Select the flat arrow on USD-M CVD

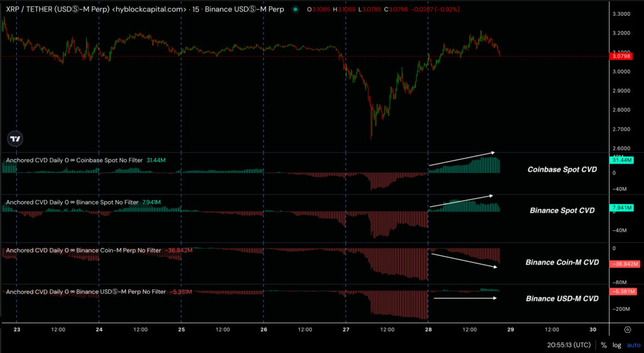(x=465, y=298)
